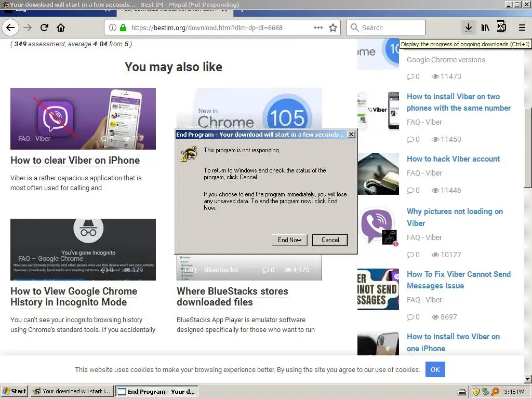
Task: Reload the page with the refresh icon
Action: (x=44, y=28)
